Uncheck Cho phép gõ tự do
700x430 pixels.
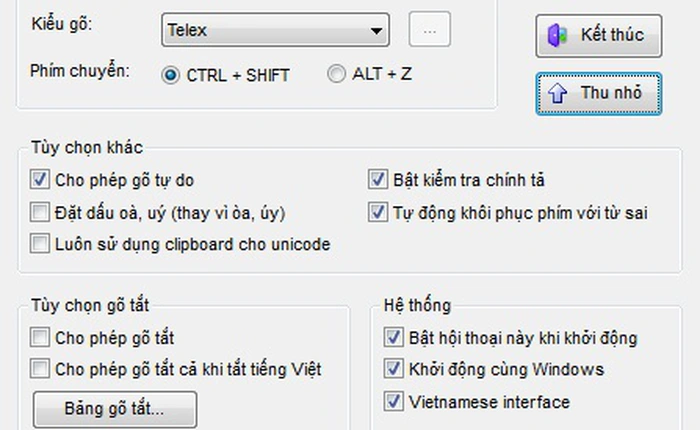(40, 181)
